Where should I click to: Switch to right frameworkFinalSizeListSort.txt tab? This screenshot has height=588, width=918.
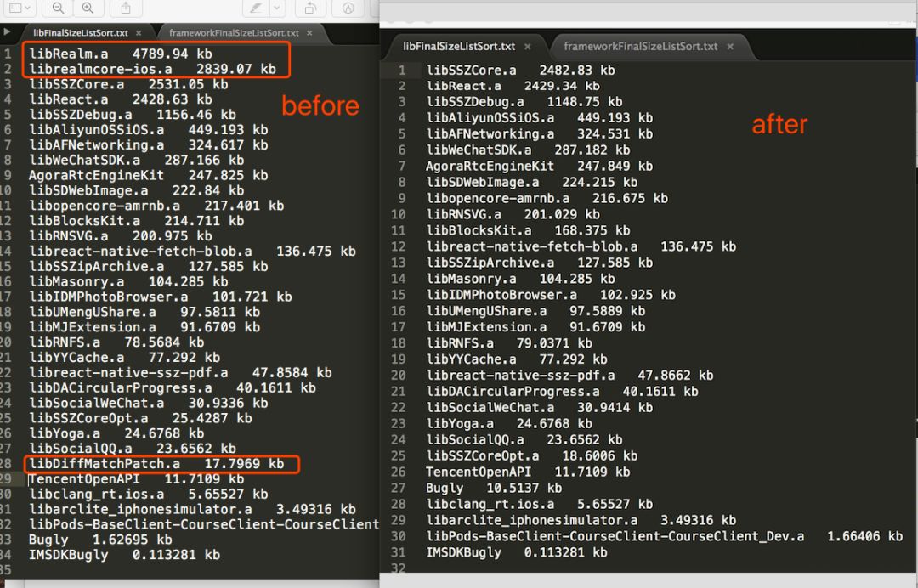[x=641, y=46]
